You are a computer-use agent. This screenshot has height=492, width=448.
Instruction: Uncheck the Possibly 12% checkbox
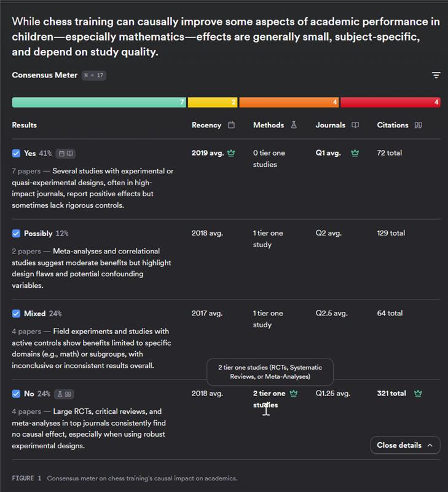pyautogui.click(x=16, y=234)
